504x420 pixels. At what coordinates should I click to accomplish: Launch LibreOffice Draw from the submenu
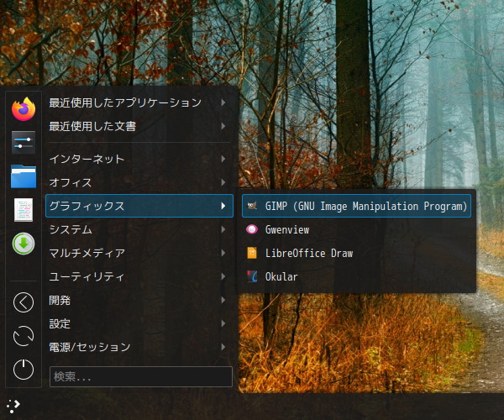pyautogui.click(x=356, y=253)
